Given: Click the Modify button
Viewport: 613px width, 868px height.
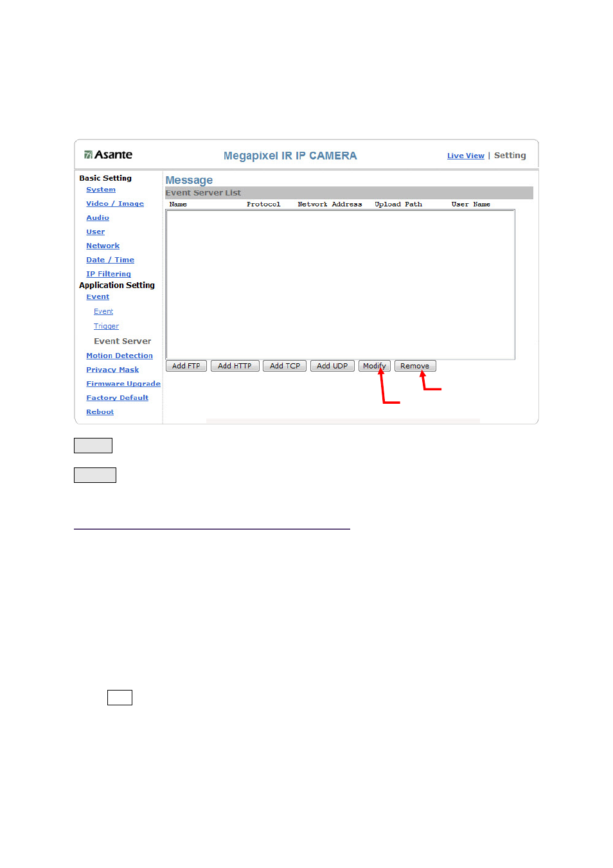Looking at the screenshot, I should (375, 366).
